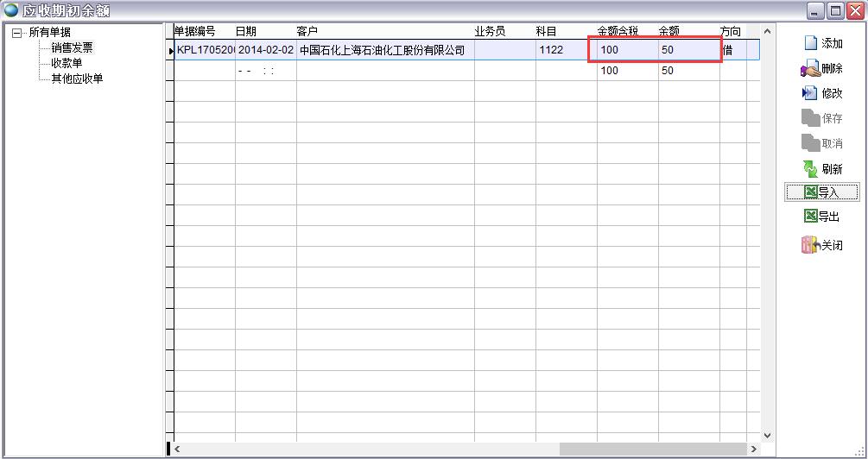Click the 关闭 (Close) door icon
This screenshot has width=868, height=459.
810,245
